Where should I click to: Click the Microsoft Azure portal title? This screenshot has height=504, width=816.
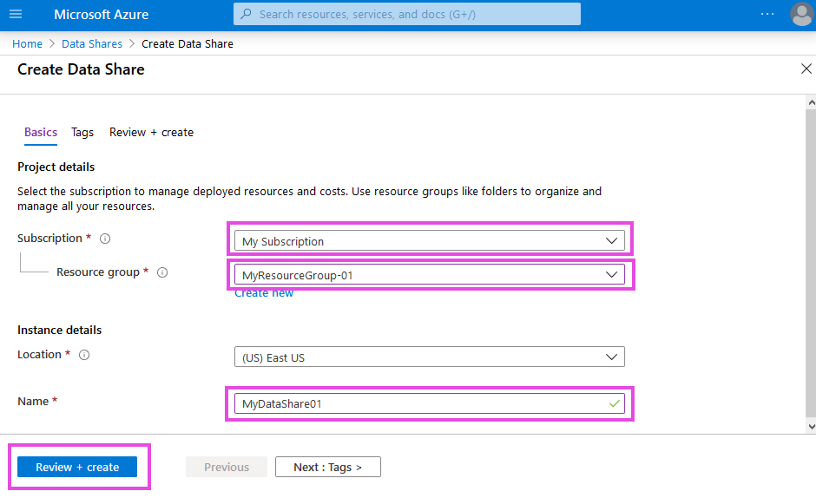tap(102, 15)
